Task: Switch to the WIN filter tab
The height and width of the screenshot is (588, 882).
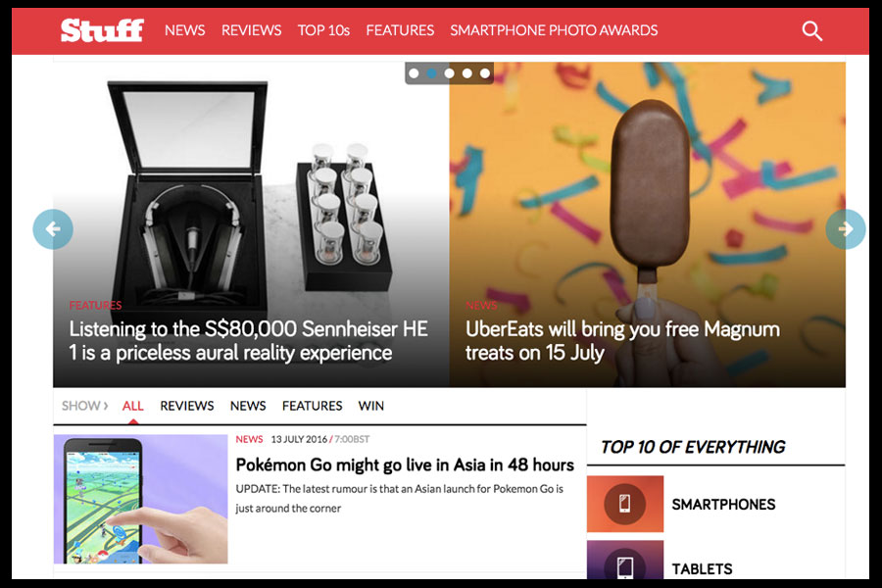Action: pyautogui.click(x=371, y=406)
